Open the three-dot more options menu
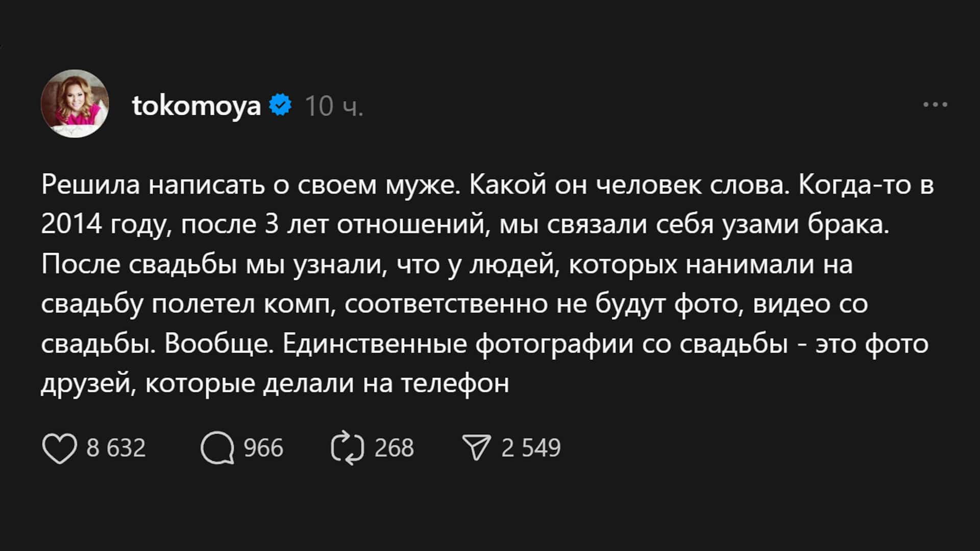 (x=935, y=105)
